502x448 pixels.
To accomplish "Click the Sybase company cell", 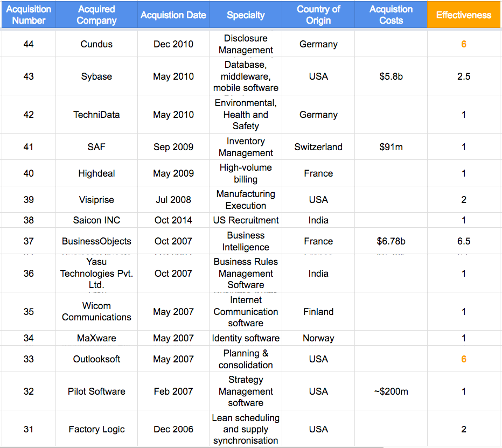I will tap(96, 76).
